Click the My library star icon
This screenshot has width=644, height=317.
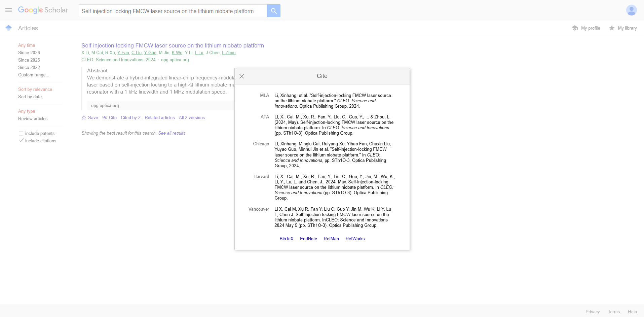click(x=612, y=28)
